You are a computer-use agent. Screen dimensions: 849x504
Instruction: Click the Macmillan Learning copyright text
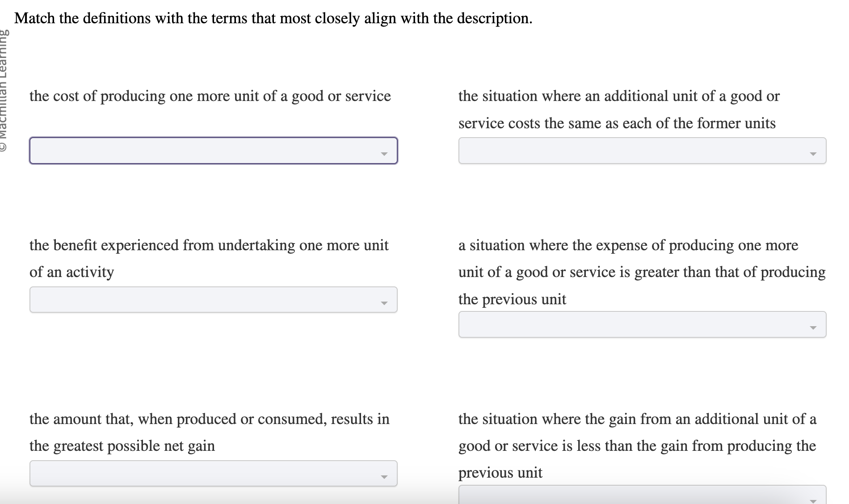[x=5, y=80]
